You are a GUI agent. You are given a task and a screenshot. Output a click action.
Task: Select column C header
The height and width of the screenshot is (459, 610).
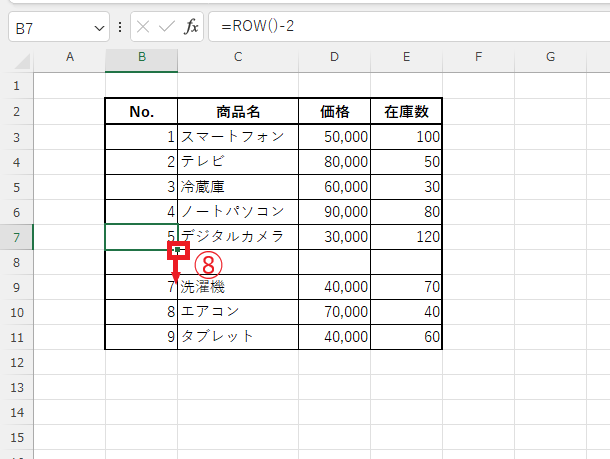coord(238,57)
